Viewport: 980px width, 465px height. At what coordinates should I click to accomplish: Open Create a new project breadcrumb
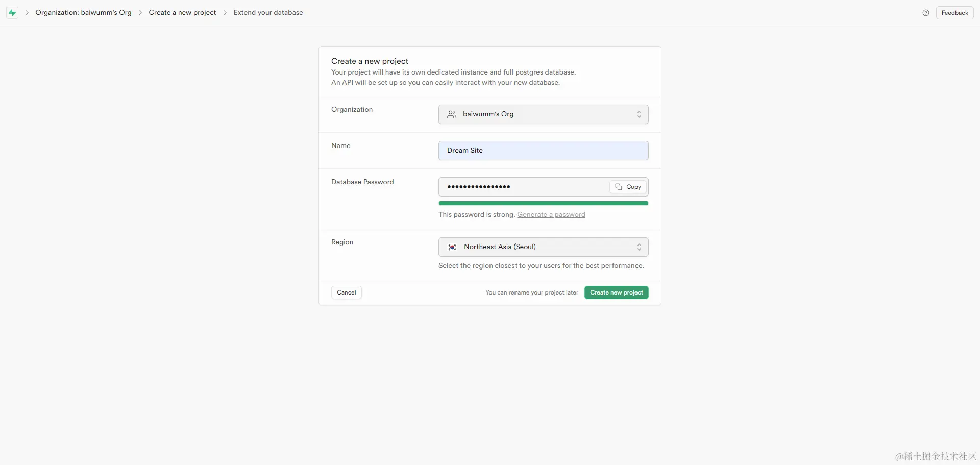coord(182,13)
